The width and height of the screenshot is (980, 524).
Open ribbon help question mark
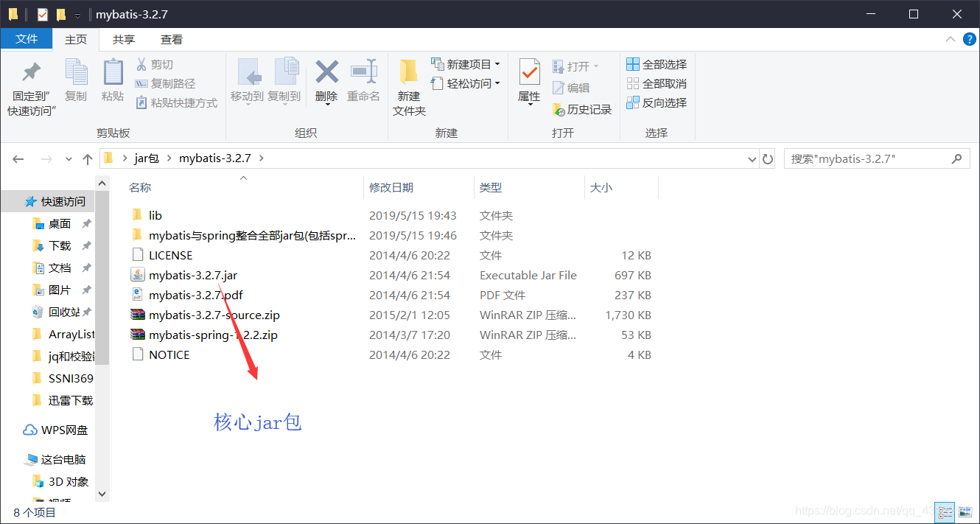pyautogui.click(x=969, y=40)
